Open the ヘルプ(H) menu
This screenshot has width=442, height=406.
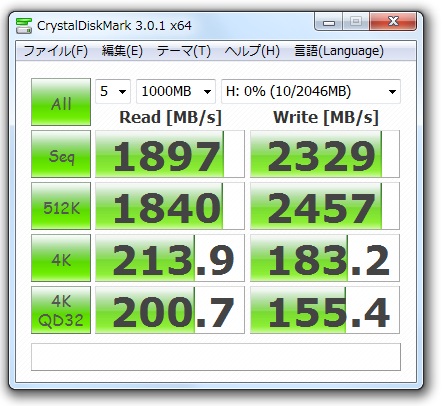[x=252, y=51]
